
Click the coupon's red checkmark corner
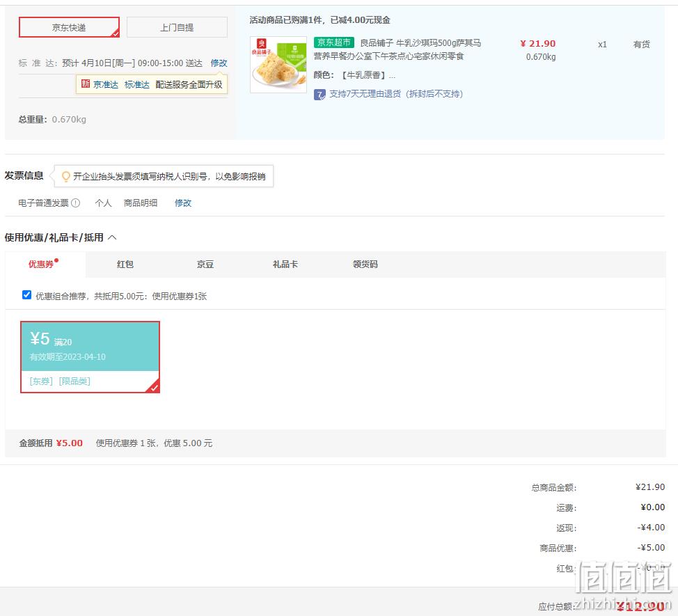pyautogui.click(x=154, y=387)
